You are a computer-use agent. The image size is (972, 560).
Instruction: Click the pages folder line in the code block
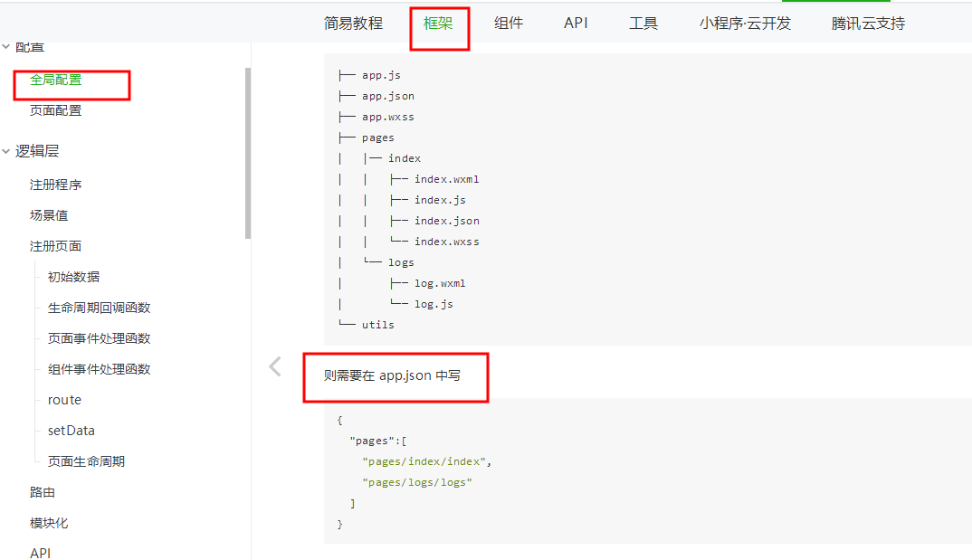[378, 138]
